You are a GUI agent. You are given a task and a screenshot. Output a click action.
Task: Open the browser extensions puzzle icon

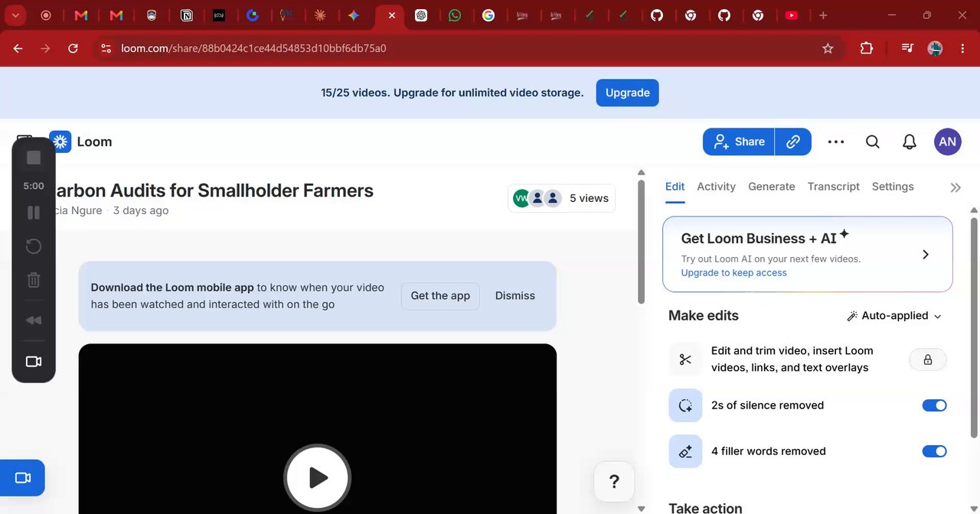pyautogui.click(x=867, y=48)
